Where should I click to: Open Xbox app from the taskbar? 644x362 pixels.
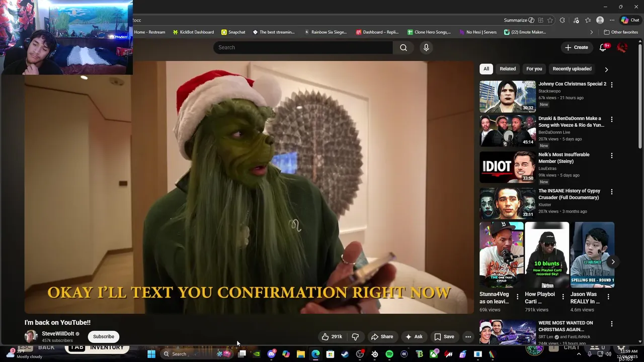[x=434, y=354]
